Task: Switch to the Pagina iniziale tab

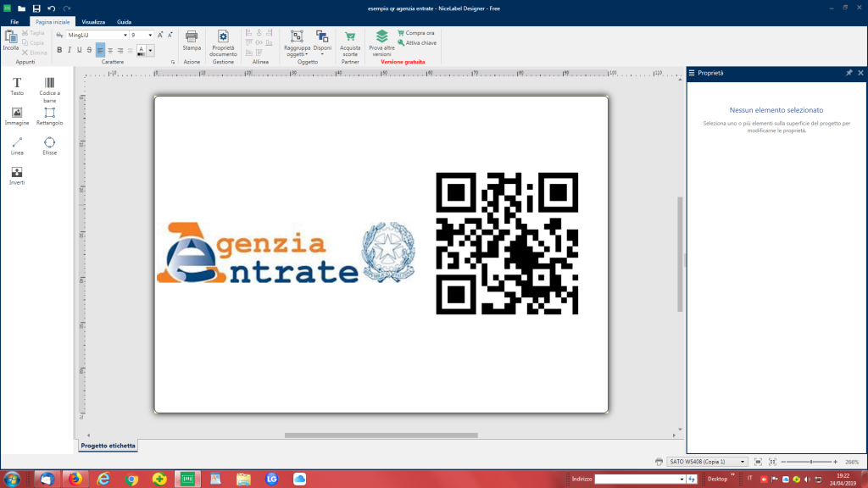Action: click(x=53, y=22)
